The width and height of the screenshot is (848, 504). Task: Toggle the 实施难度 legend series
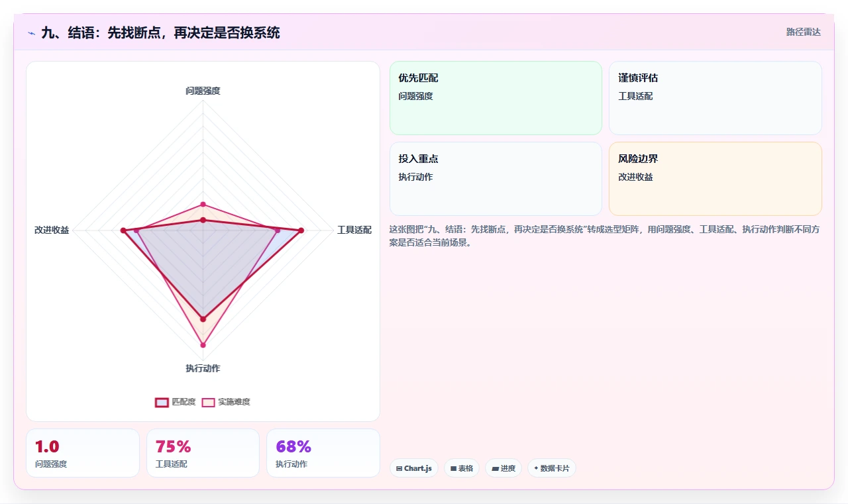(x=227, y=402)
